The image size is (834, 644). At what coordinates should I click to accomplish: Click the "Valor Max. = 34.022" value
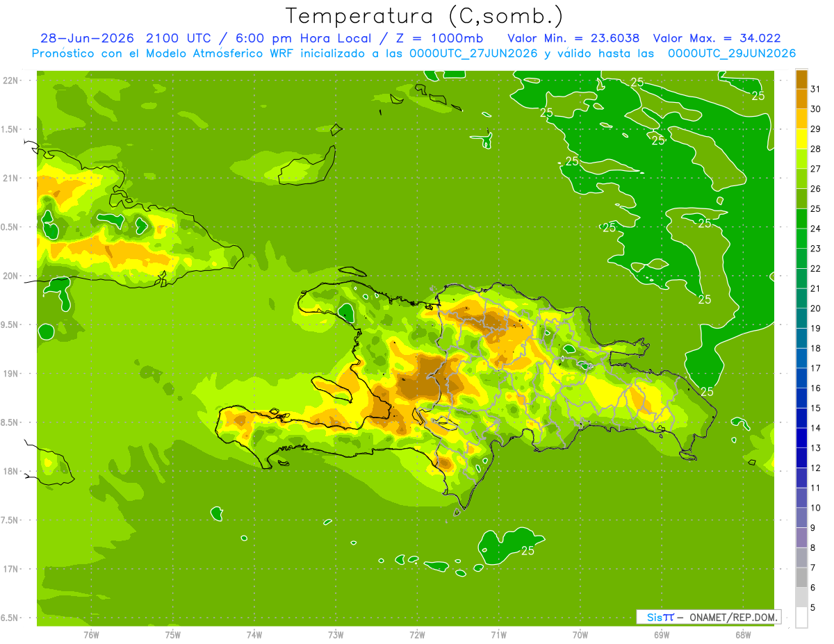click(x=717, y=38)
